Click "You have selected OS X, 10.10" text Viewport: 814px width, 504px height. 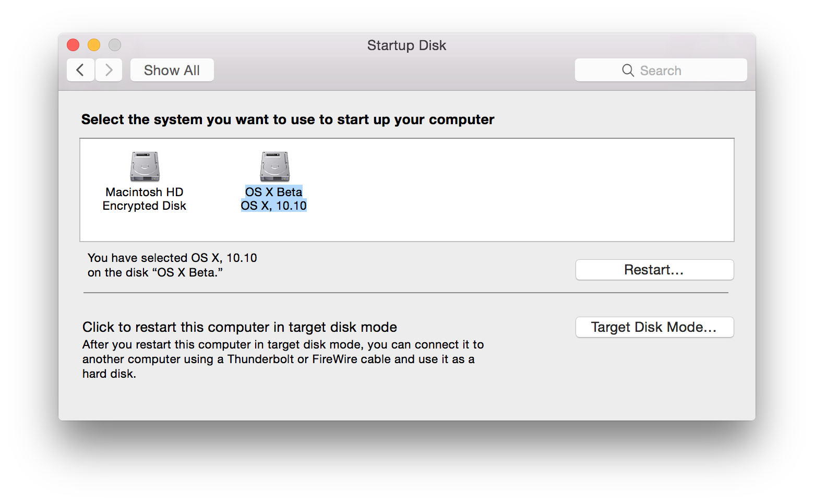click(x=172, y=258)
